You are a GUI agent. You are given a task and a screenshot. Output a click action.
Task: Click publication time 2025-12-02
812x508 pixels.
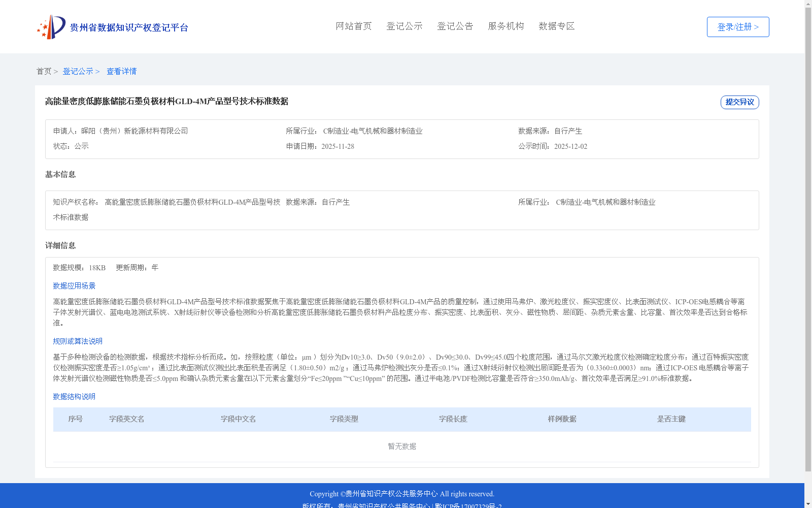point(570,146)
